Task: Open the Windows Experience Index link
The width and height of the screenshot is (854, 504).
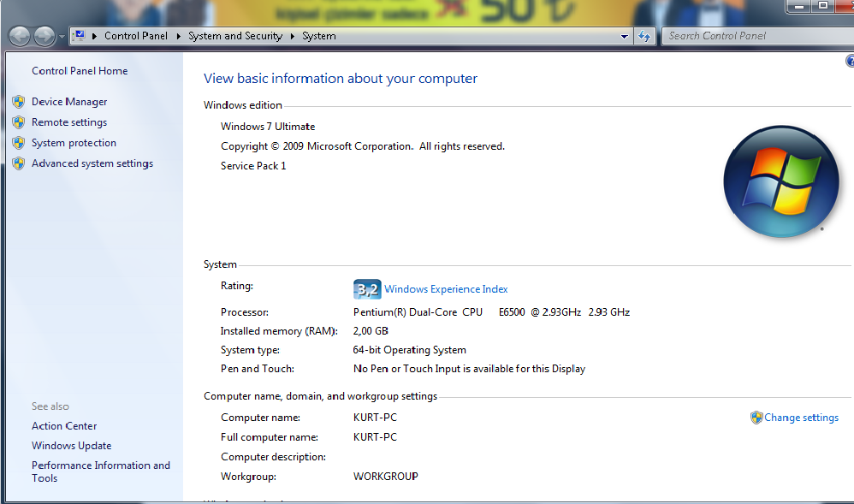Action: point(446,289)
